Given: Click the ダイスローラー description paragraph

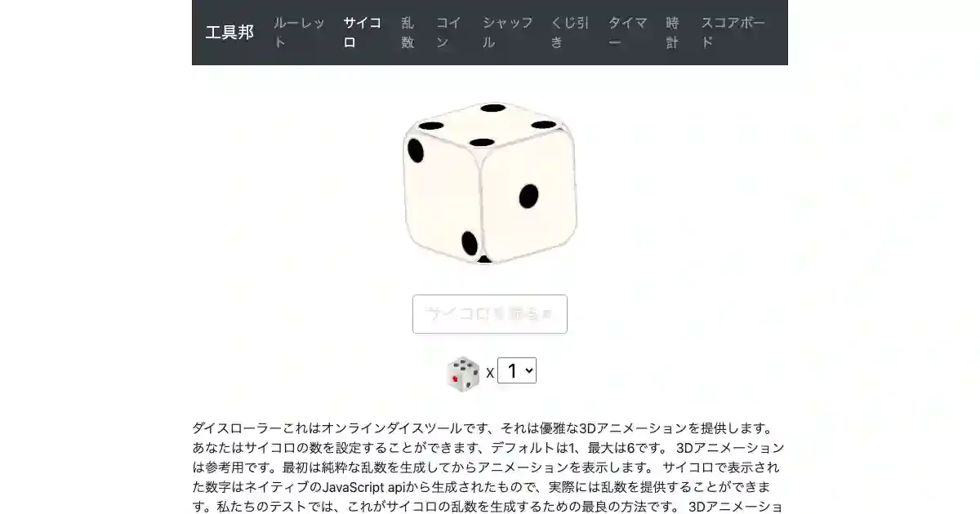Looking at the screenshot, I should (488, 467).
